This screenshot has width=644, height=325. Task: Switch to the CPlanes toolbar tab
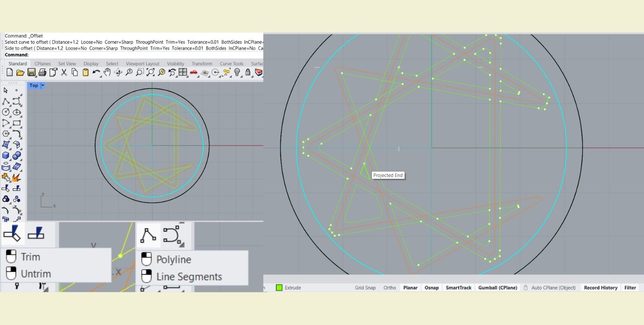[x=43, y=64]
